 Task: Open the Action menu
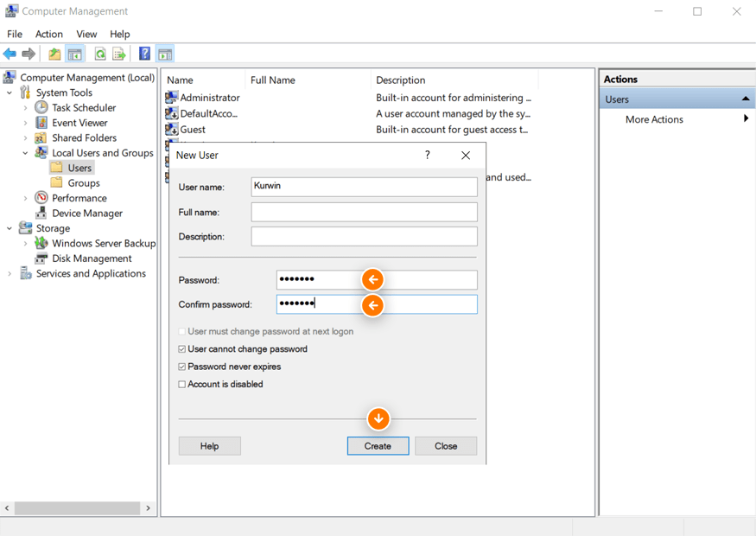(48, 34)
